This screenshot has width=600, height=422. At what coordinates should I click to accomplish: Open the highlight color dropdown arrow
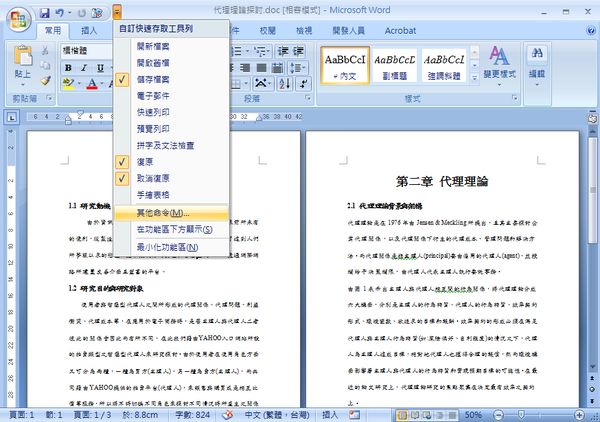(x=79, y=83)
